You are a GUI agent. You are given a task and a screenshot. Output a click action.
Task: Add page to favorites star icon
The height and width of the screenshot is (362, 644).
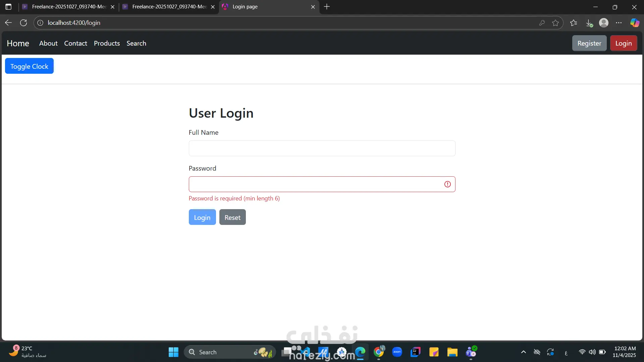(555, 23)
